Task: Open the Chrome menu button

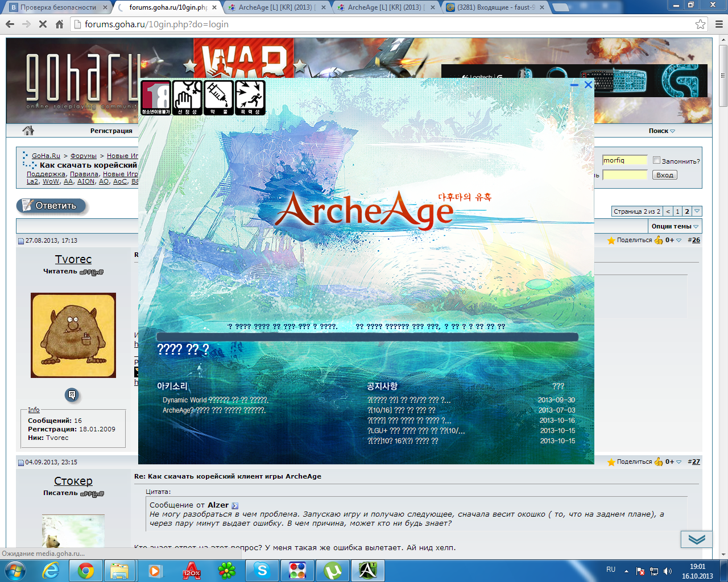Action: [719, 24]
